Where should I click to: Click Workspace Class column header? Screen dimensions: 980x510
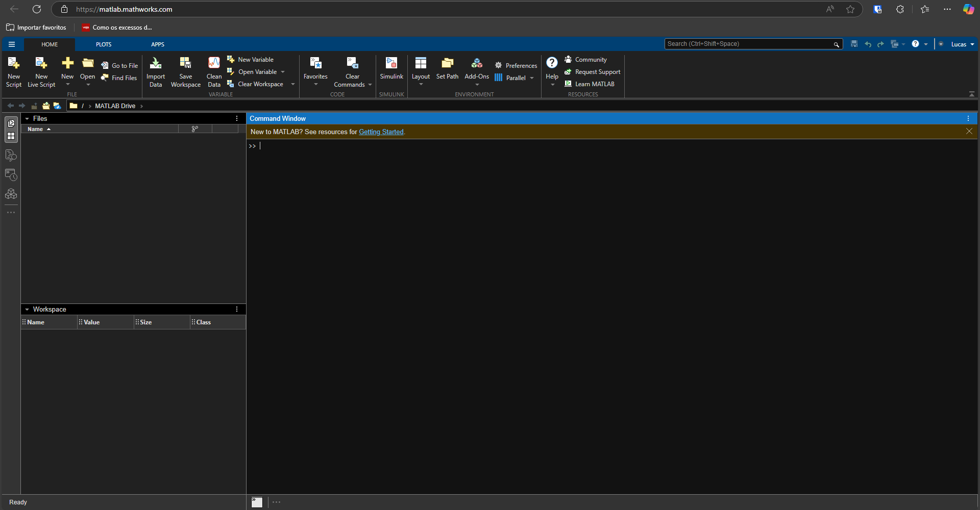218,322
